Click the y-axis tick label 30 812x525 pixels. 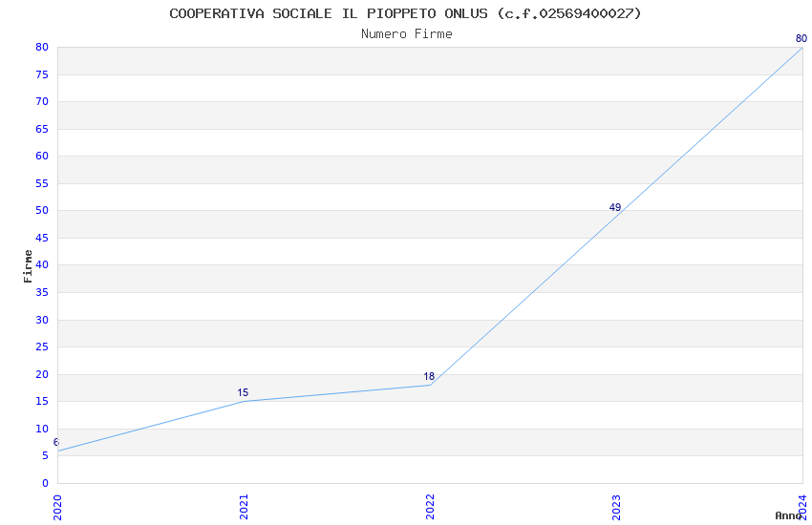[42, 320]
